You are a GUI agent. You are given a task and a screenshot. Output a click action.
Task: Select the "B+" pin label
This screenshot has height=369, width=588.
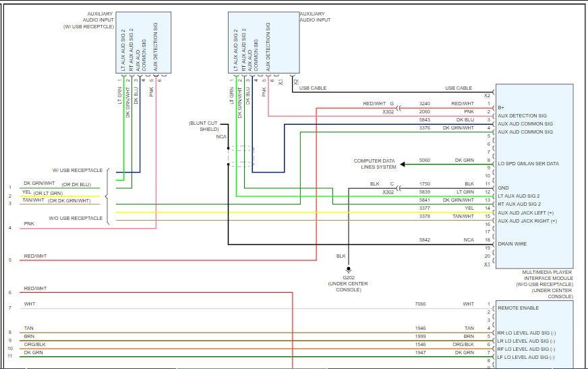[x=500, y=108]
